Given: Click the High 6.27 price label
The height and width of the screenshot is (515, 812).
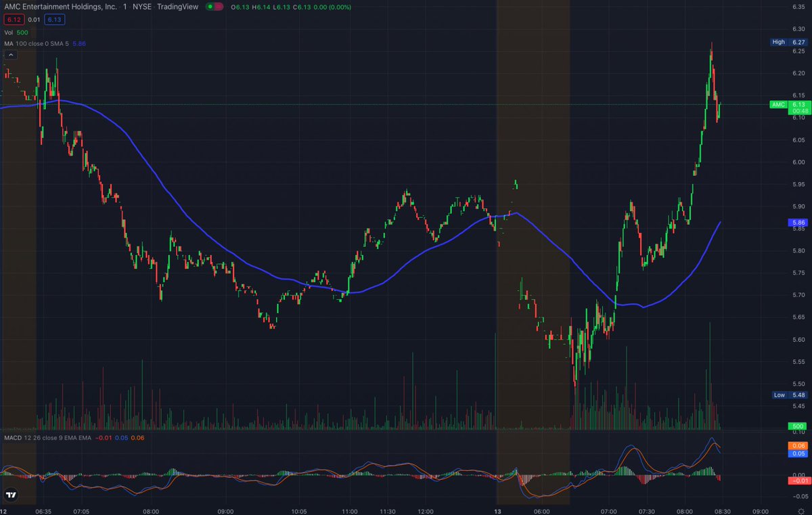Looking at the screenshot, I should pyautogui.click(x=789, y=42).
